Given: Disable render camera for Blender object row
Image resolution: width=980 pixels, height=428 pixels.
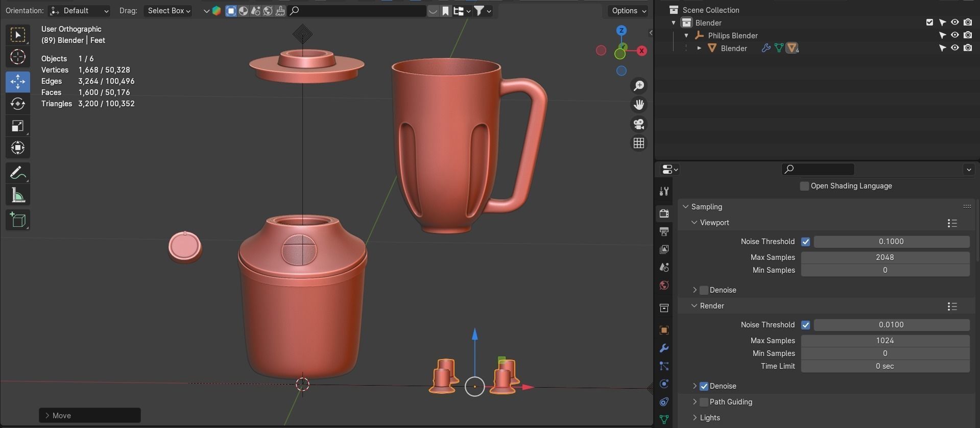Looking at the screenshot, I should (968, 48).
